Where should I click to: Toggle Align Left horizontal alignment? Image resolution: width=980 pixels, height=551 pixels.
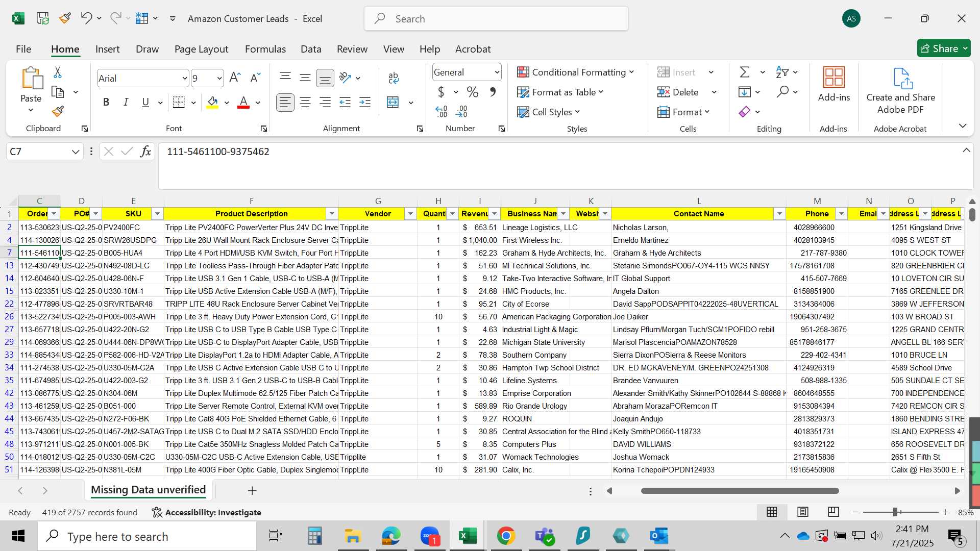point(285,103)
